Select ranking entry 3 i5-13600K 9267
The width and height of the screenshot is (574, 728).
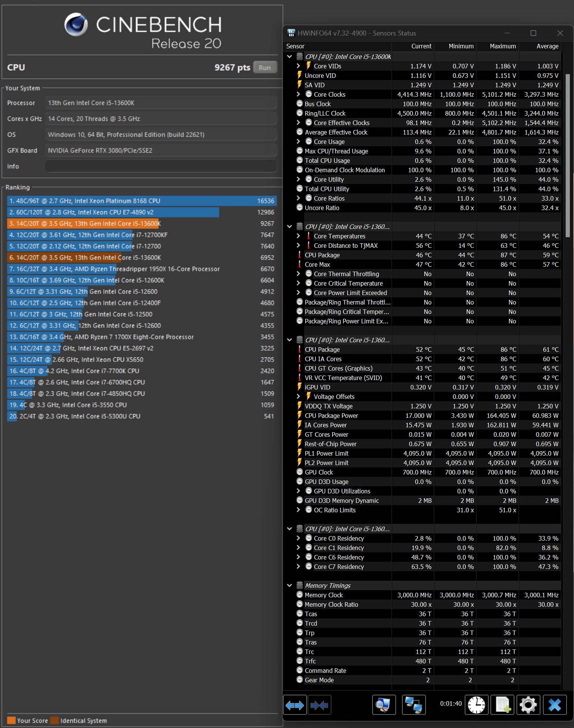[142, 224]
